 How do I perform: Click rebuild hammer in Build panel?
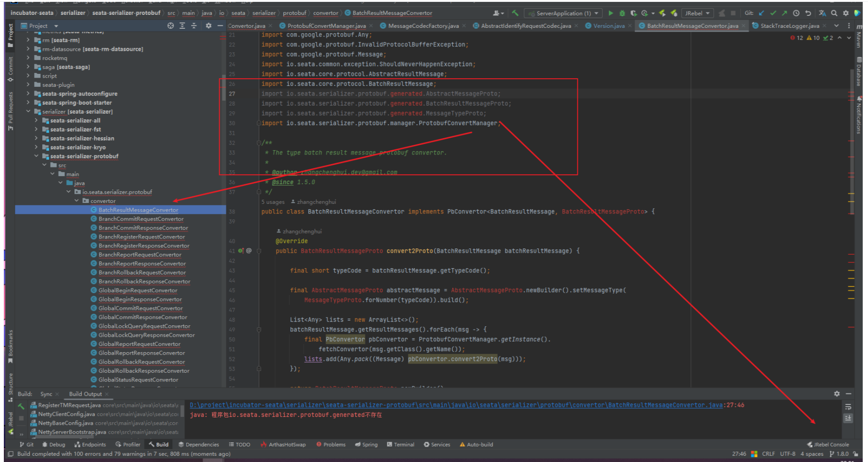[21, 406]
